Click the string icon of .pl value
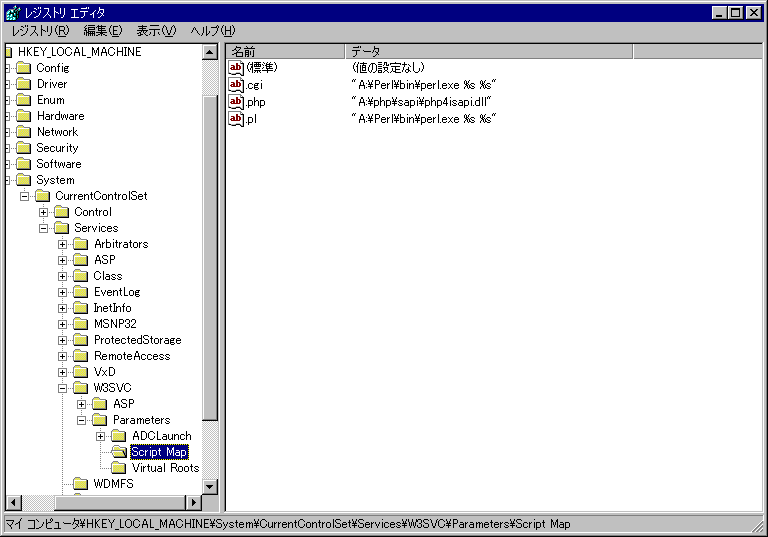 (236, 119)
